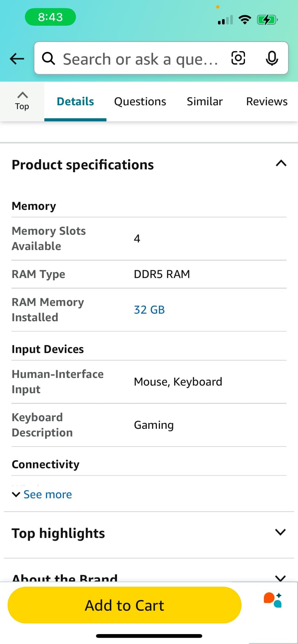
Task: Tap the search input field
Action: pyautogui.click(x=140, y=59)
